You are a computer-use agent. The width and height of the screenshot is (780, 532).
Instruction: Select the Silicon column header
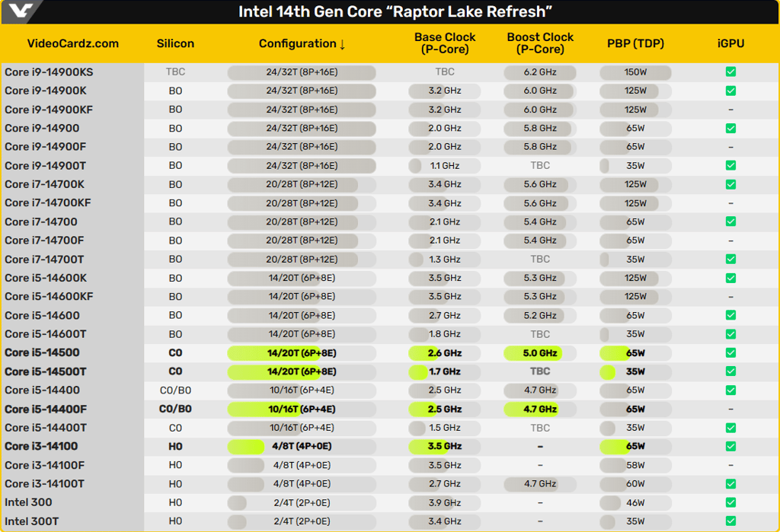[175, 43]
